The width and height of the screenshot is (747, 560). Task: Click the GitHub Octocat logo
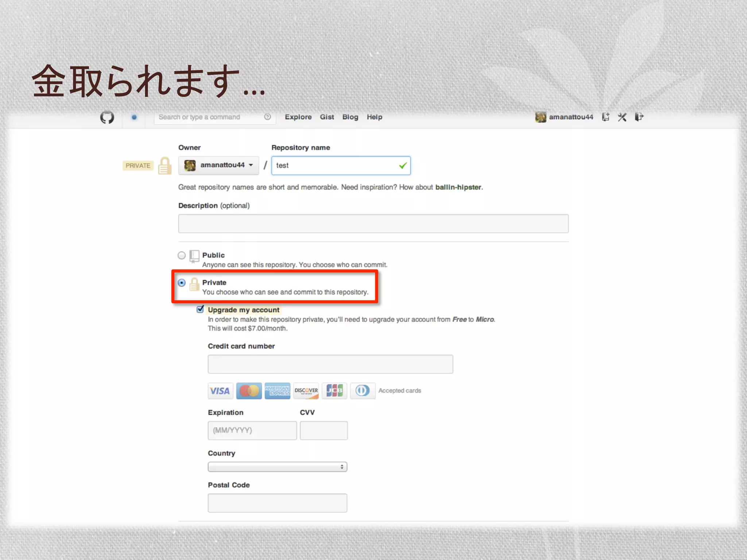[x=107, y=117]
